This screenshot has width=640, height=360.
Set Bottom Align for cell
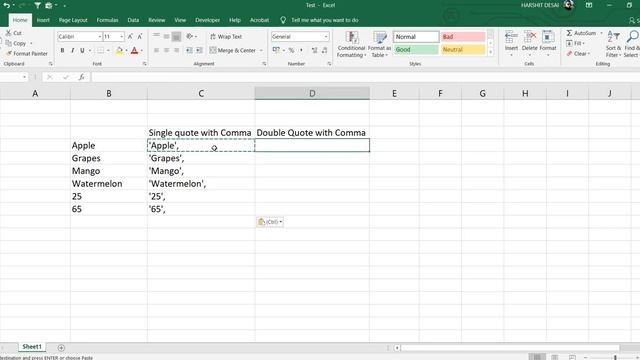click(176, 37)
